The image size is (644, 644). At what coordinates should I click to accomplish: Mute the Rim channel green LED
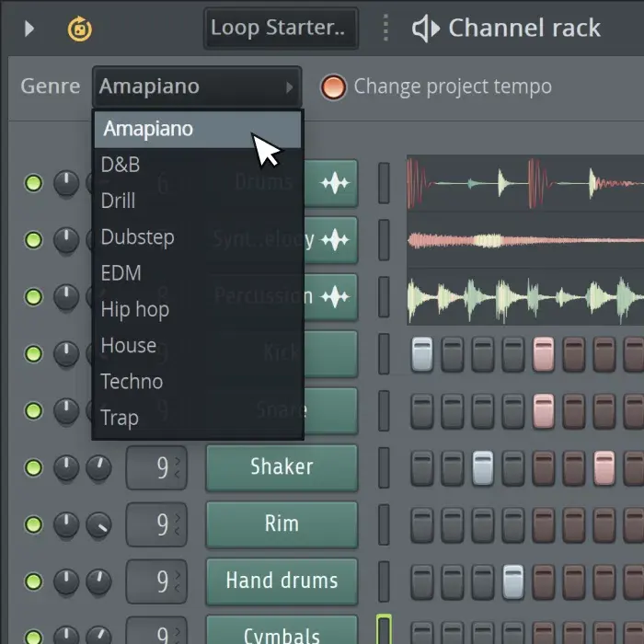(34, 524)
